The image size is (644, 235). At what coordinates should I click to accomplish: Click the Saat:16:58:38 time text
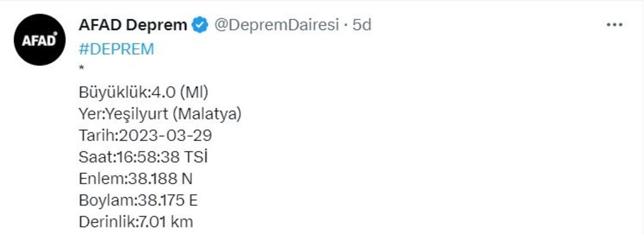(x=128, y=158)
